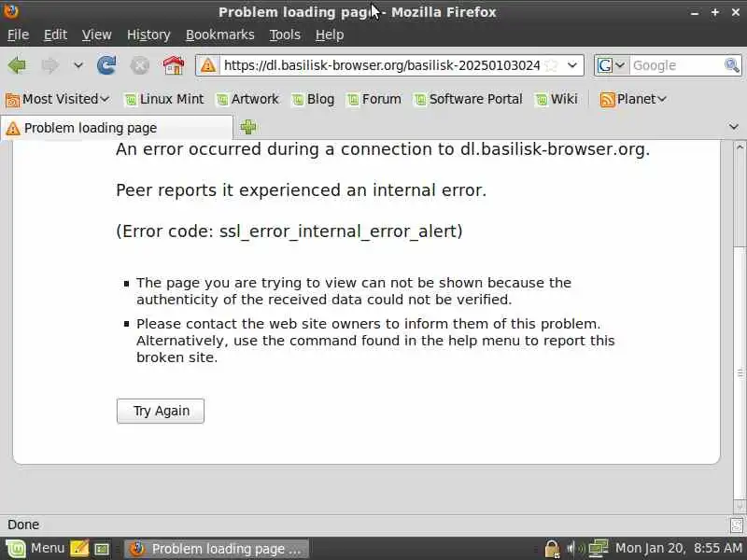Click the terminal launcher icon in taskbar
Viewport: 747px width, 560px height.
[102, 549]
